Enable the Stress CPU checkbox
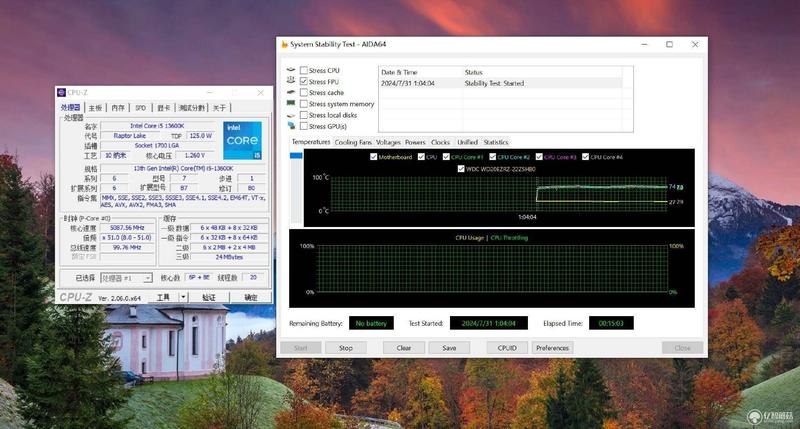The image size is (800, 429). pos(304,70)
